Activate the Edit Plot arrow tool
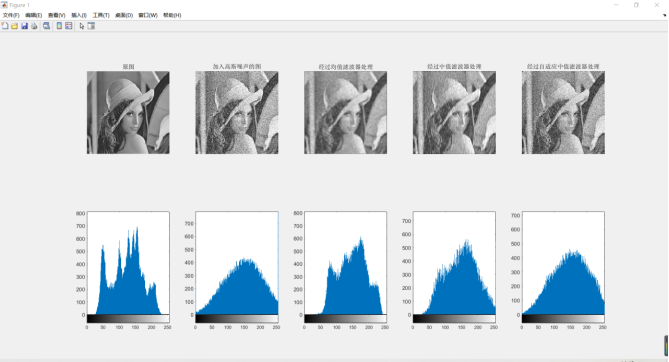The image size is (669, 362). pos(81,26)
